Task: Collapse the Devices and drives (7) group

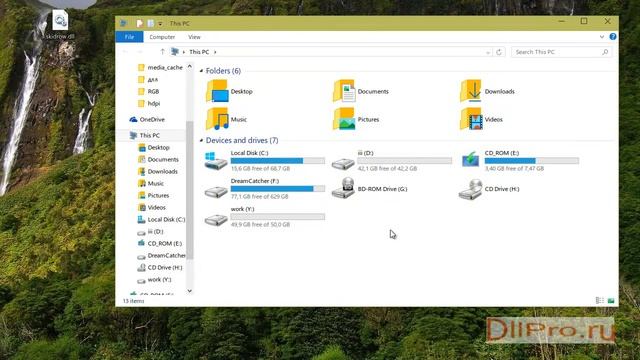Action: click(x=201, y=140)
